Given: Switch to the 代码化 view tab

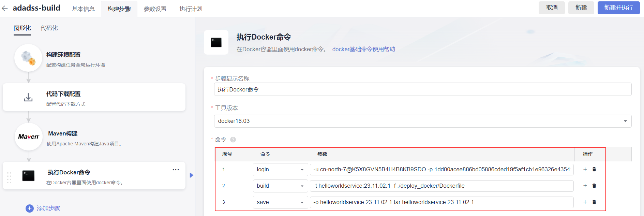Looking at the screenshot, I should pos(49,28).
